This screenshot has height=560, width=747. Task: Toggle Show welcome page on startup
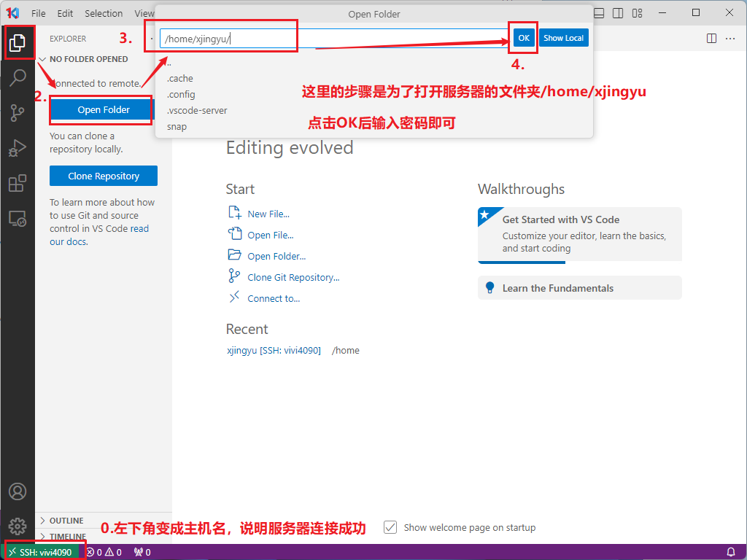point(390,527)
